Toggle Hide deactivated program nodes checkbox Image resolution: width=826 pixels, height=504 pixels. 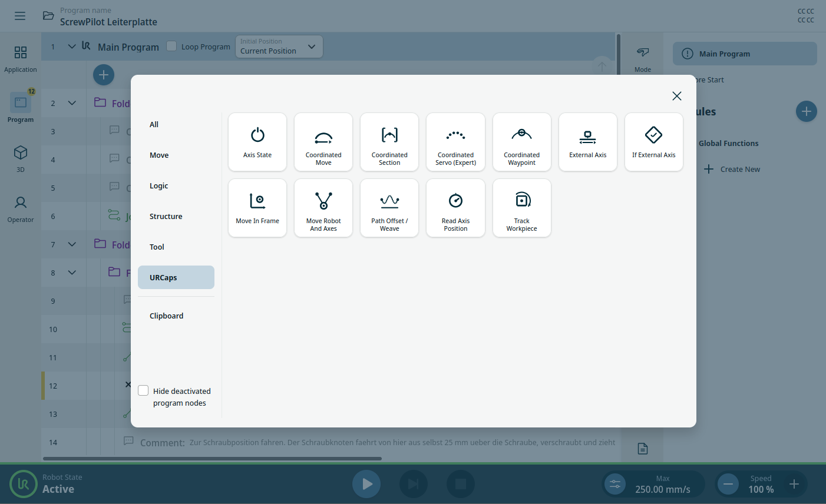coord(143,390)
